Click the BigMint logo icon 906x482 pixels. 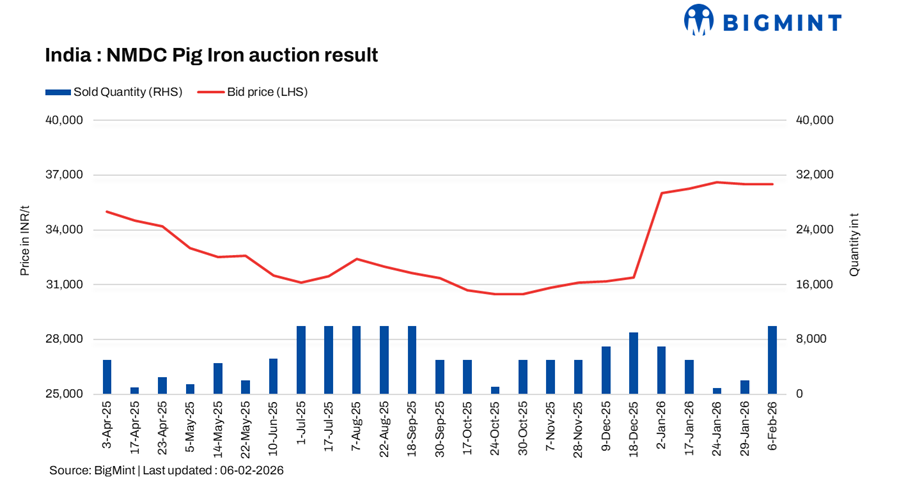click(697, 19)
